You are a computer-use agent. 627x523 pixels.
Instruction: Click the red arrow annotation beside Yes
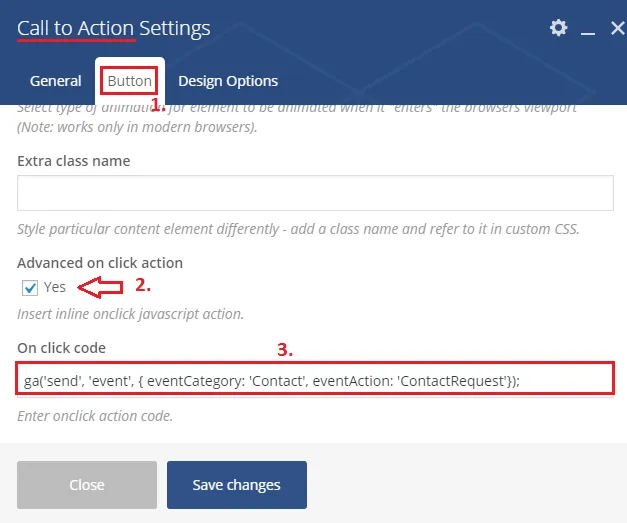104,288
